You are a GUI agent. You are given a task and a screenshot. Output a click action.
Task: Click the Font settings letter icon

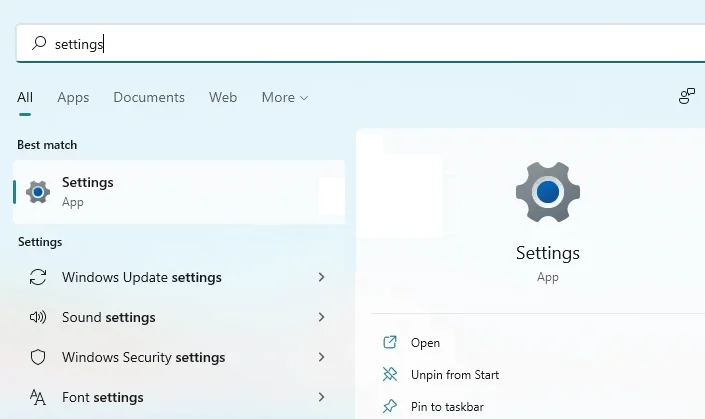(x=38, y=397)
